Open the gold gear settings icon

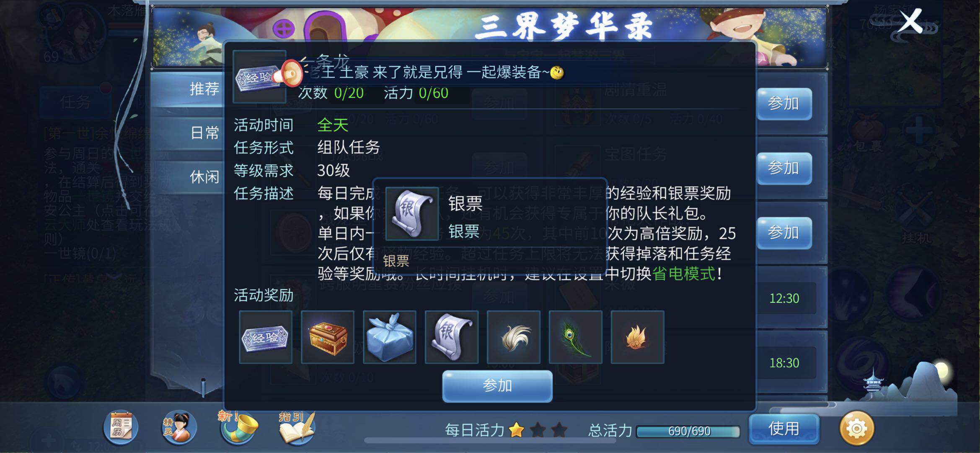[856, 428]
